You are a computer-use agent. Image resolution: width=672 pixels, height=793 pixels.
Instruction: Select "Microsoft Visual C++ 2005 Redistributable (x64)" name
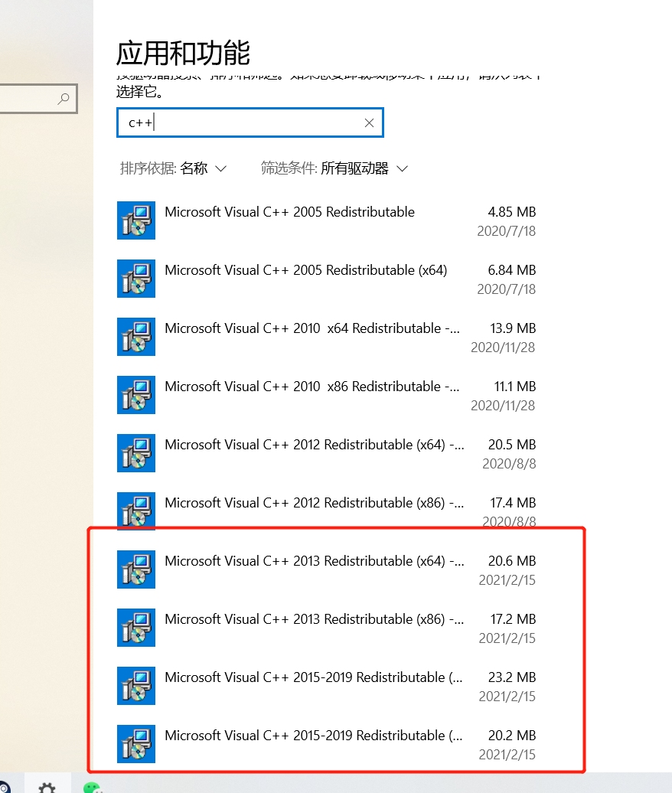306,270
